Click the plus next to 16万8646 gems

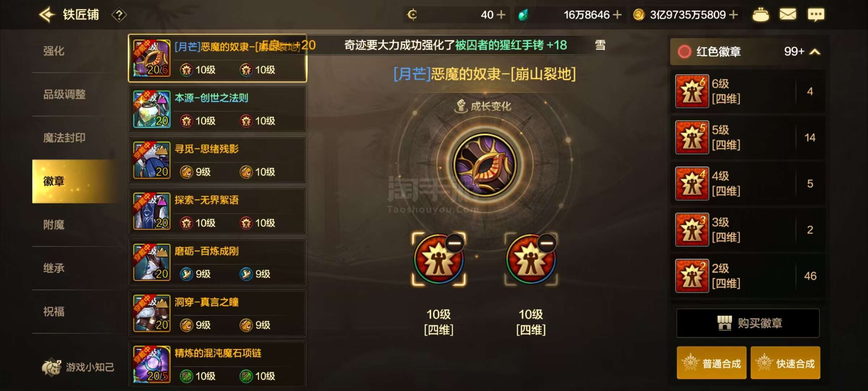(617, 14)
